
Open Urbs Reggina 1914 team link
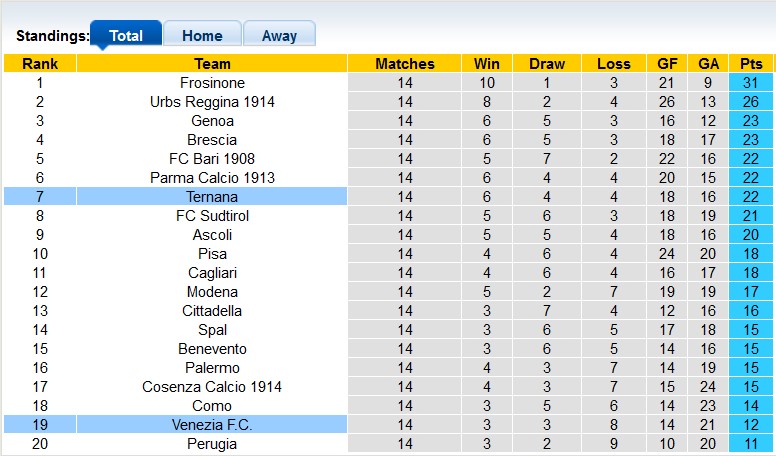click(x=212, y=102)
